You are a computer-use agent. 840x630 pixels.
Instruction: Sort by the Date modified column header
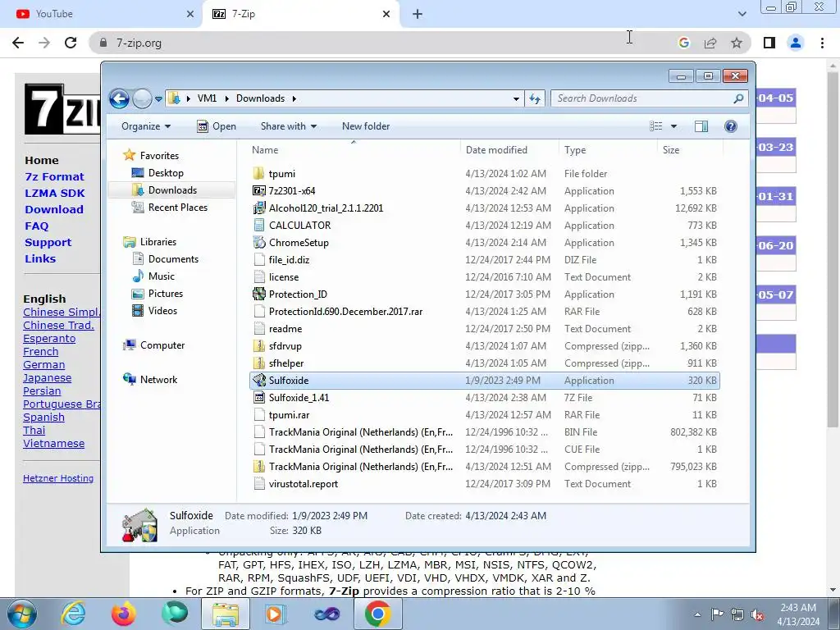pyautogui.click(x=496, y=150)
